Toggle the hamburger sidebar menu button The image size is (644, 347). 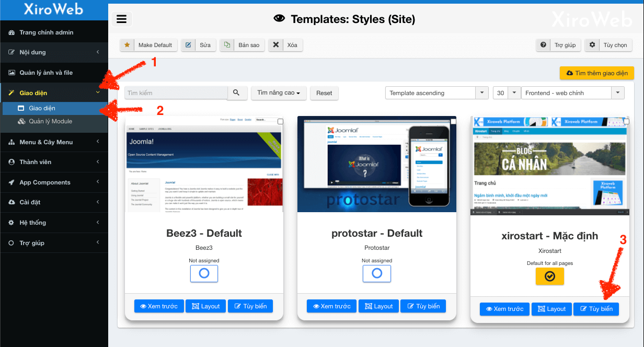tap(122, 19)
